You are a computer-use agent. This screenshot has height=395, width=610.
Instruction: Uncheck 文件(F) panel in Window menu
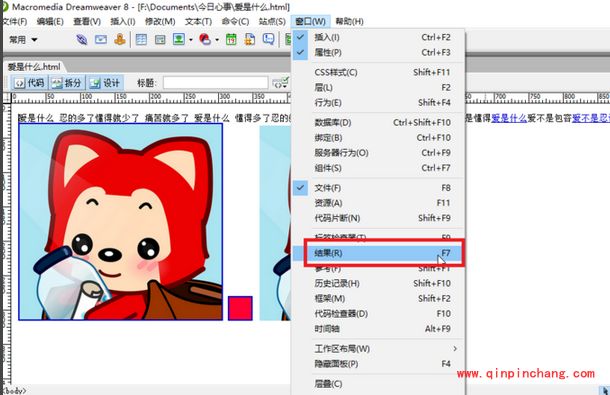tap(378, 188)
